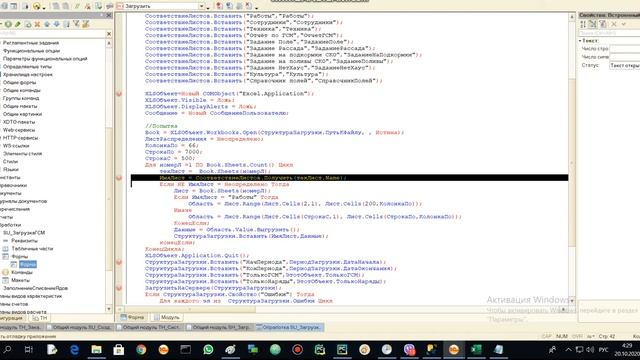Screen dimensions: 640x360
Task: Select Макеты node in tree
Action: click(20, 280)
